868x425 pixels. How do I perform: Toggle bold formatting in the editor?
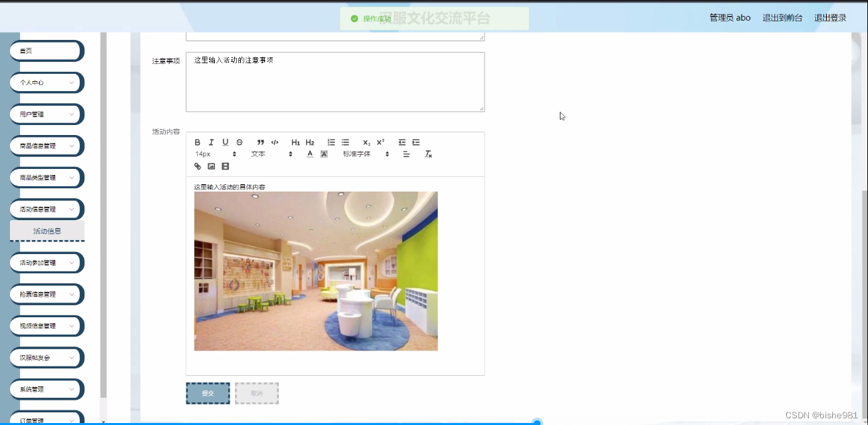pos(197,142)
